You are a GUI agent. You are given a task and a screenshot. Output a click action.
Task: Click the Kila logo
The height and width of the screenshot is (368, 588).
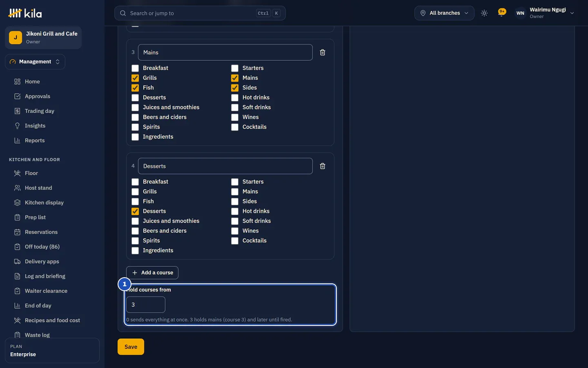click(x=25, y=13)
